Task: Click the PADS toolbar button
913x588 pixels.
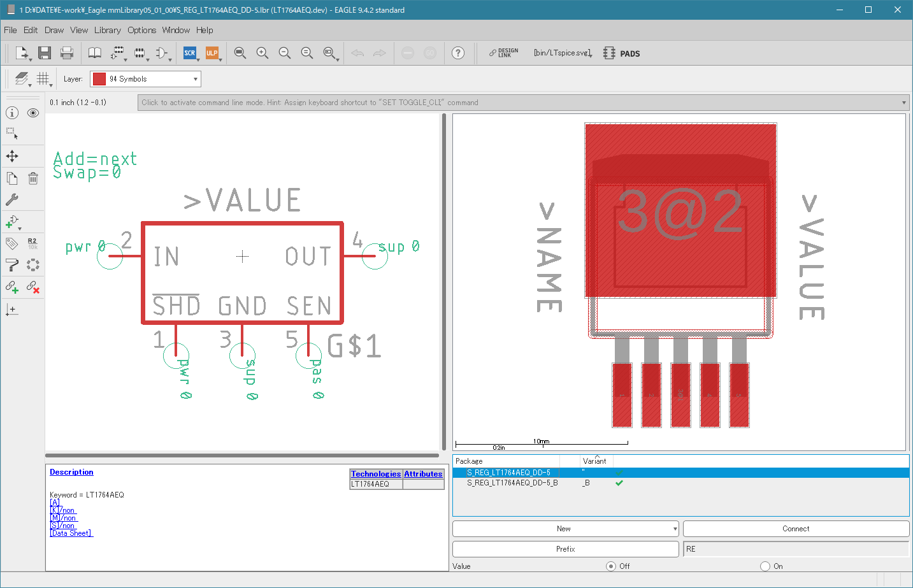Action: click(622, 54)
